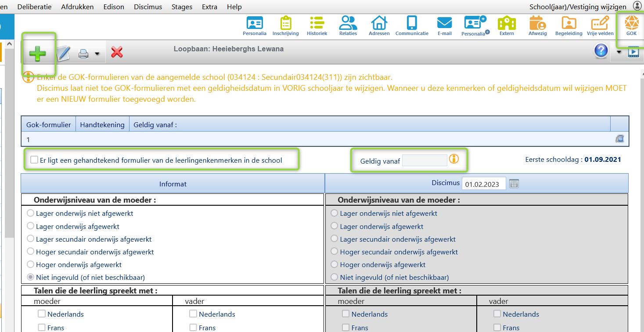The width and height of the screenshot is (644, 332).
Task: Open the Discimus date calendar picker
Action: (x=514, y=184)
